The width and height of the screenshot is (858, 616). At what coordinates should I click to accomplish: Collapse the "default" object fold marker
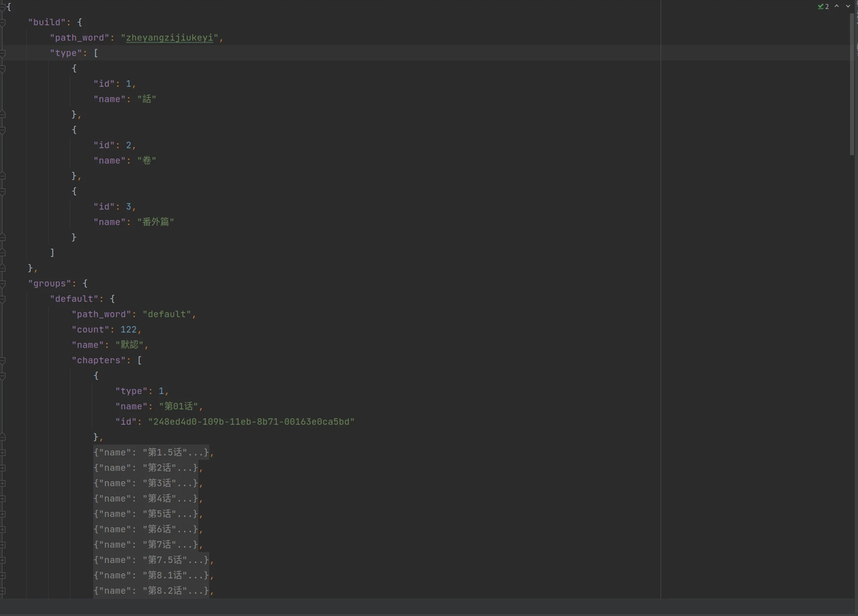(x=3, y=299)
